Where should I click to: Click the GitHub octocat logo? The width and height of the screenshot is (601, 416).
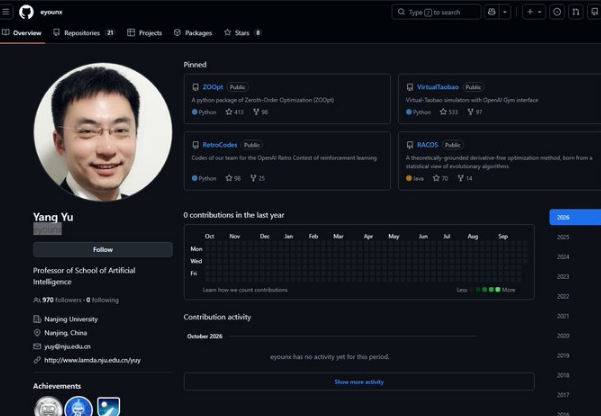26,12
